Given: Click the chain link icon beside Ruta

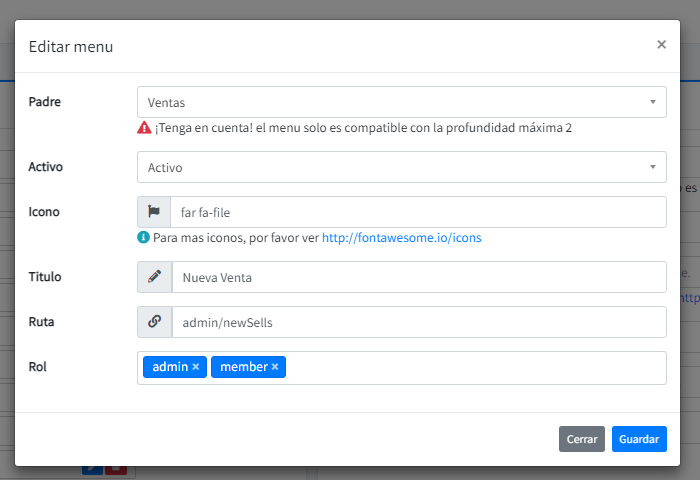Looking at the screenshot, I should pos(154,322).
